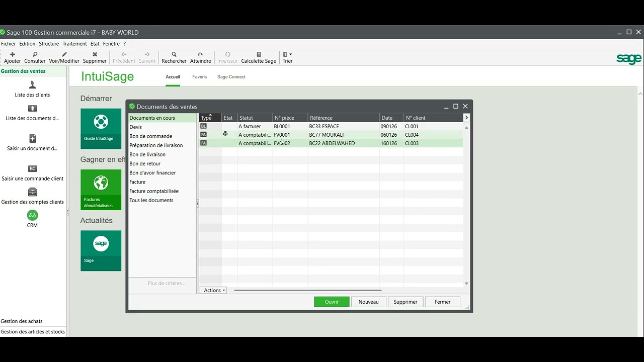Expand Gestion des achats section
This screenshot has width=644, height=362.
click(x=33, y=321)
